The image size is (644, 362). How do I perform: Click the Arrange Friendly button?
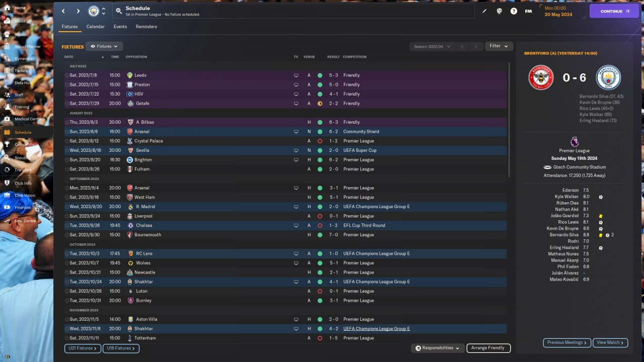489,348
